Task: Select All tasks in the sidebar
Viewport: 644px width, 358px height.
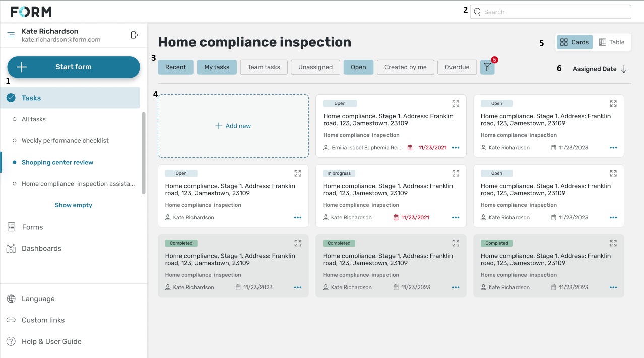Action: pos(34,119)
